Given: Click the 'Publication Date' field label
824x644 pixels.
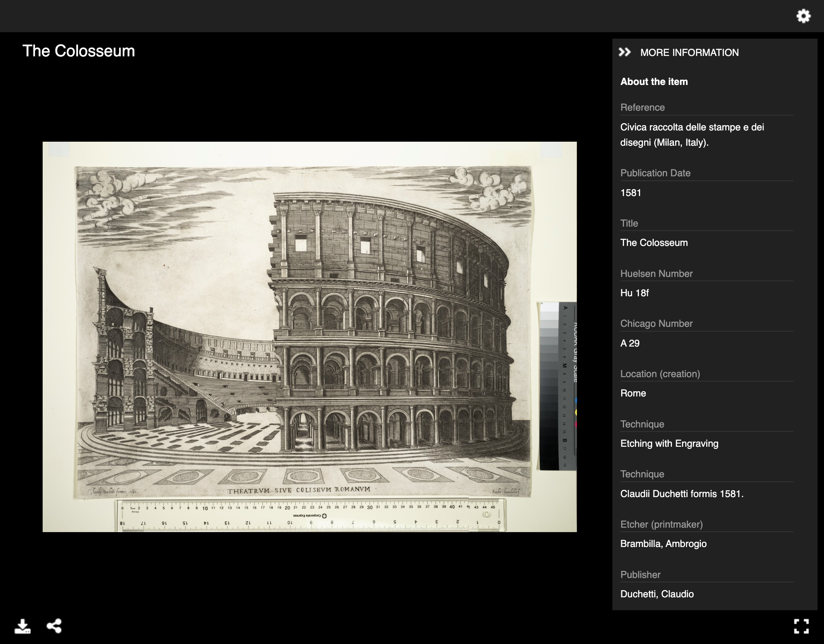Looking at the screenshot, I should (x=655, y=173).
